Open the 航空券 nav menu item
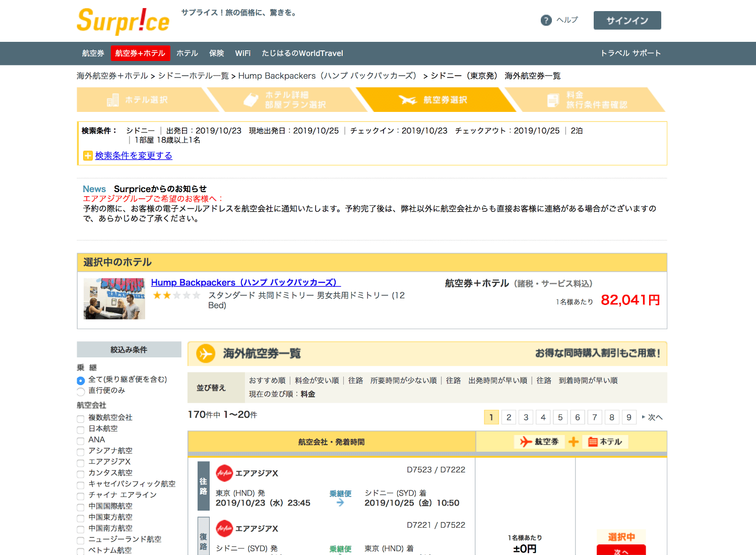This screenshot has width=756, height=555. pyautogui.click(x=93, y=53)
